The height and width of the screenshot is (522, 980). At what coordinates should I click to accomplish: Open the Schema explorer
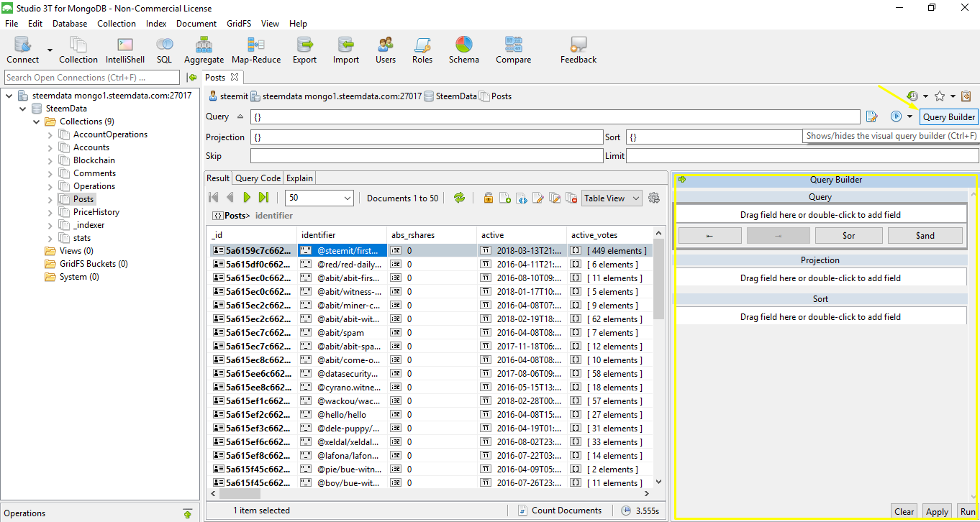click(464, 50)
